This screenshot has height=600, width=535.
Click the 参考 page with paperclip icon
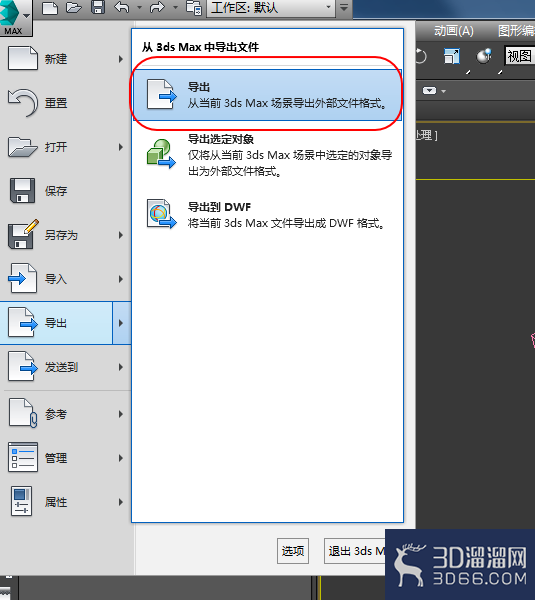[x=23, y=413]
